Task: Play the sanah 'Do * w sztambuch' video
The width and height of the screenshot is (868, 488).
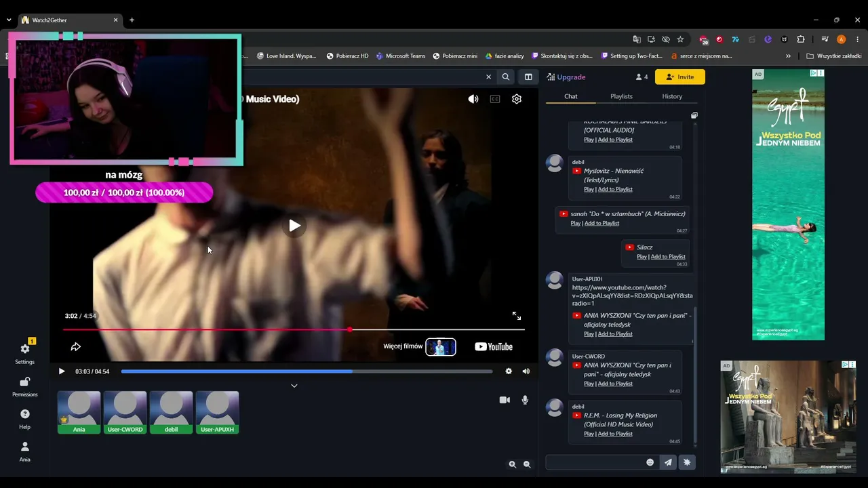Action: [x=575, y=224]
